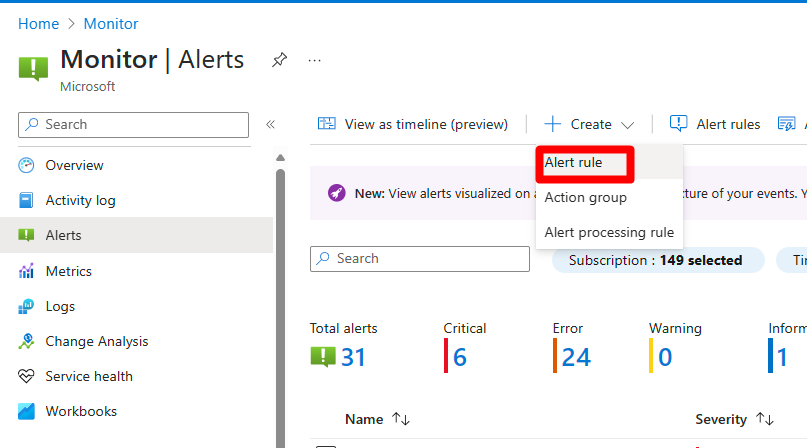Click the Service health heart icon
This screenshot has height=448, width=807.
(x=27, y=377)
